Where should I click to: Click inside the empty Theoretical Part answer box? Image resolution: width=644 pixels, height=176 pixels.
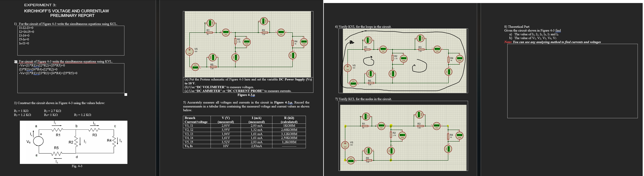pyautogui.click(x=573, y=81)
